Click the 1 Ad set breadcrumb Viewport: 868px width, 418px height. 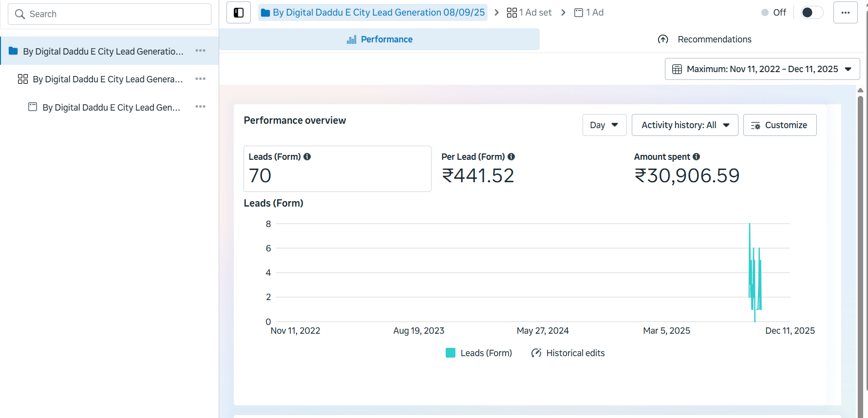click(x=529, y=13)
